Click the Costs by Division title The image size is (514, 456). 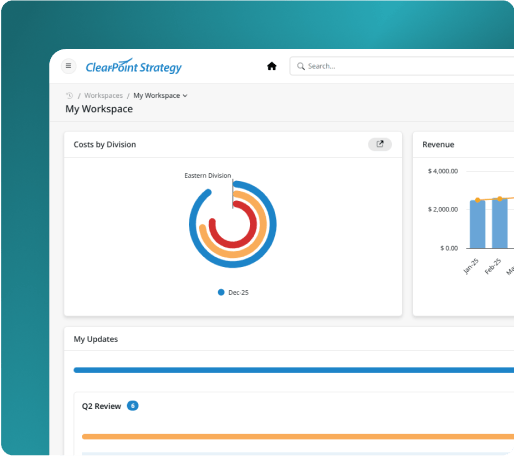tap(105, 144)
